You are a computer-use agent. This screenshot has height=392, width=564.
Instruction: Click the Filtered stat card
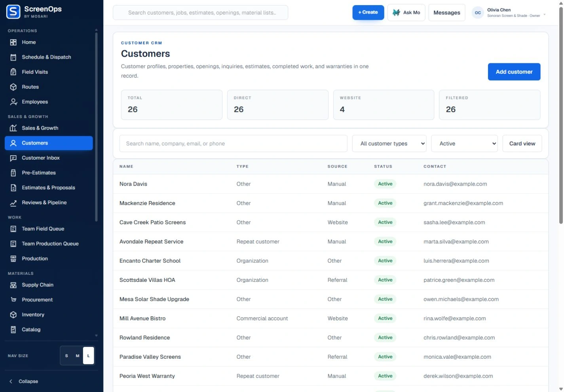click(x=490, y=105)
